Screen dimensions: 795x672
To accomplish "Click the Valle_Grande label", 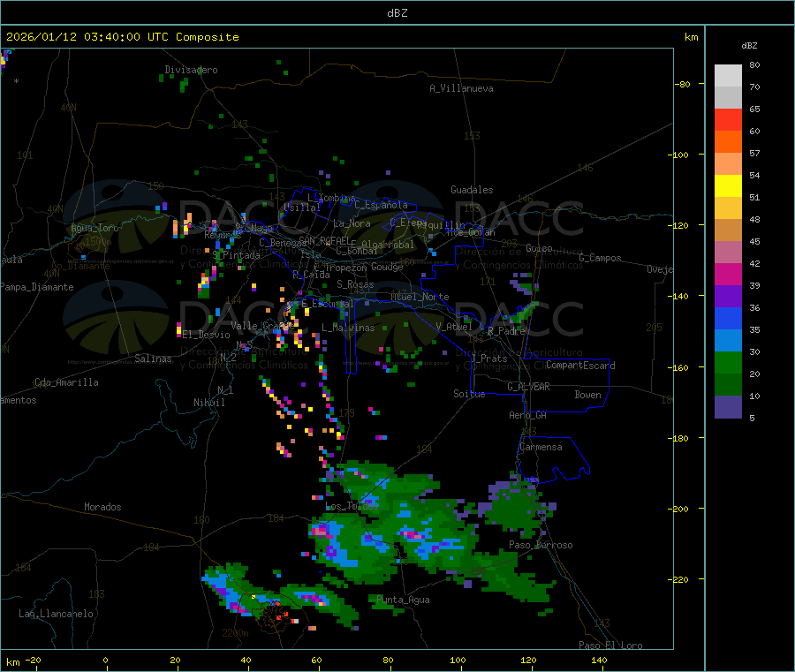I will coord(262,326).
